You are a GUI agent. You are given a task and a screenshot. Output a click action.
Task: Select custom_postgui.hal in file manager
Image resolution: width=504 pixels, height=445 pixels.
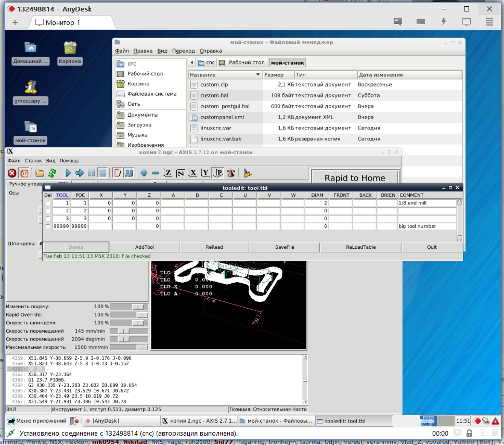pos(225,106)
